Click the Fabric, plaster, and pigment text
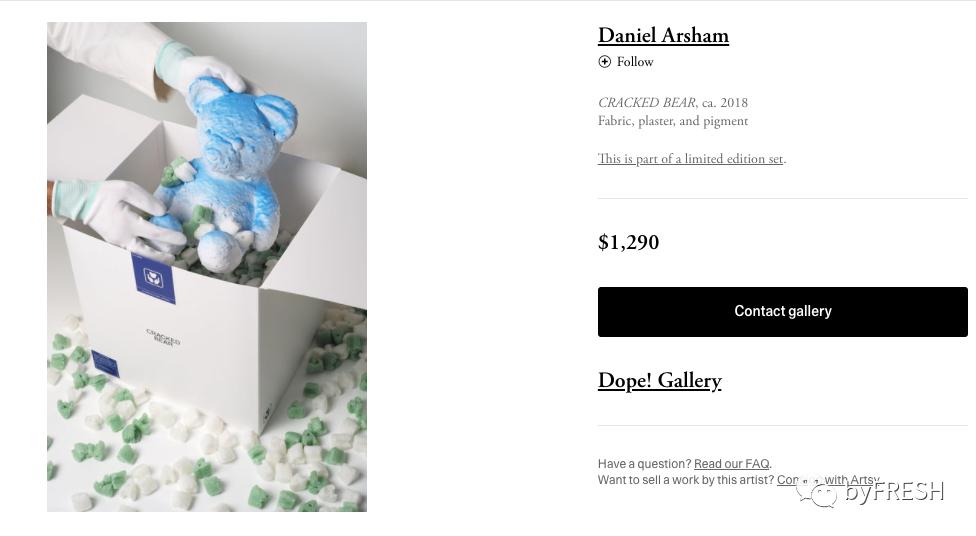Viewport: 976px width, 536px height. (x=672, y=121)
